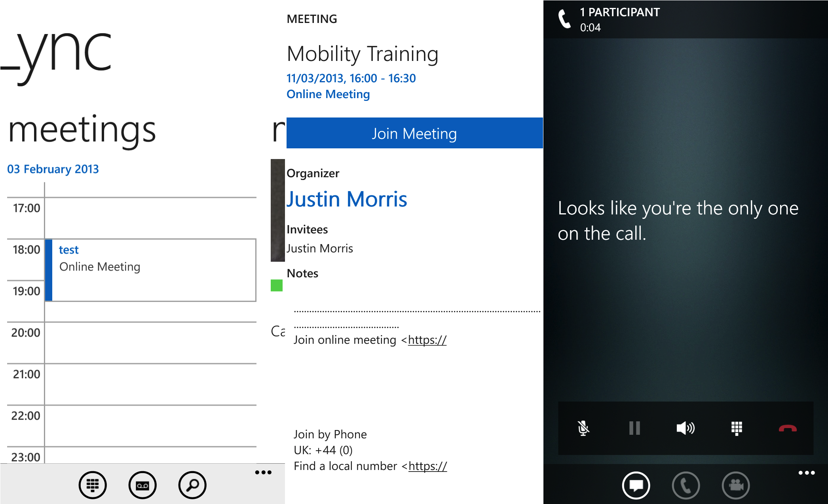Screen dimensions: 828x504
Task: Open organizer Justin Morris contact
Action: click(x=347, y=199)
